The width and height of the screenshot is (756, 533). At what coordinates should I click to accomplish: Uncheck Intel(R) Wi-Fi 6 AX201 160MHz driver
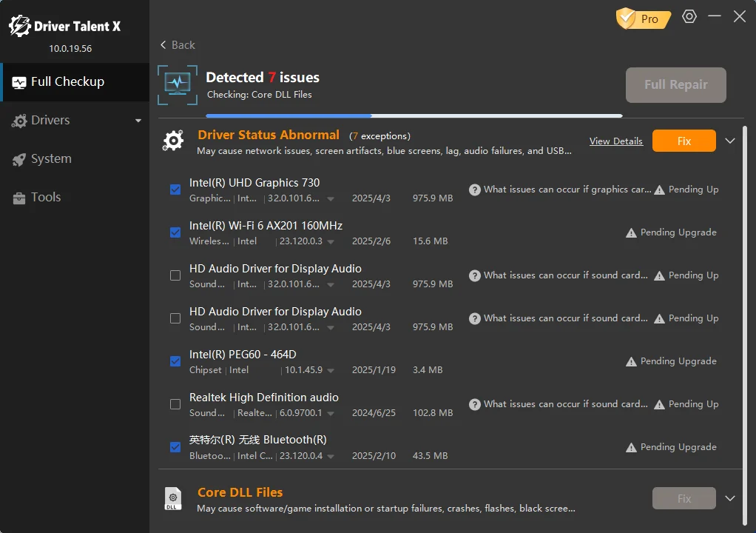coord(175,232)
